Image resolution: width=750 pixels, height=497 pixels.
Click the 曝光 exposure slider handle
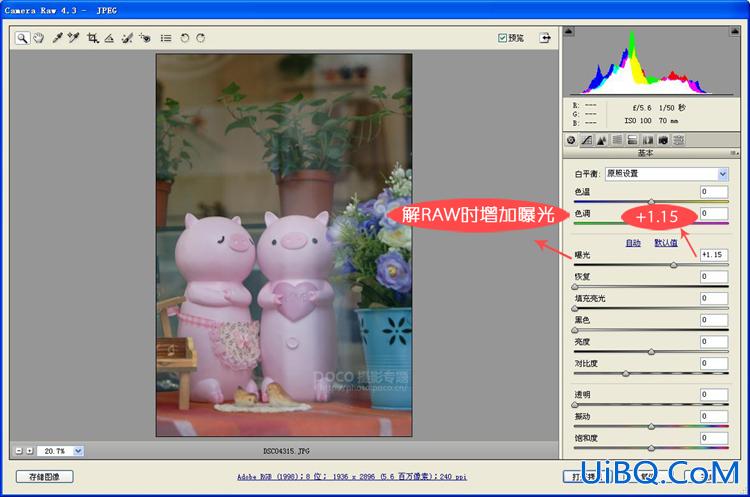pos(674,265)
